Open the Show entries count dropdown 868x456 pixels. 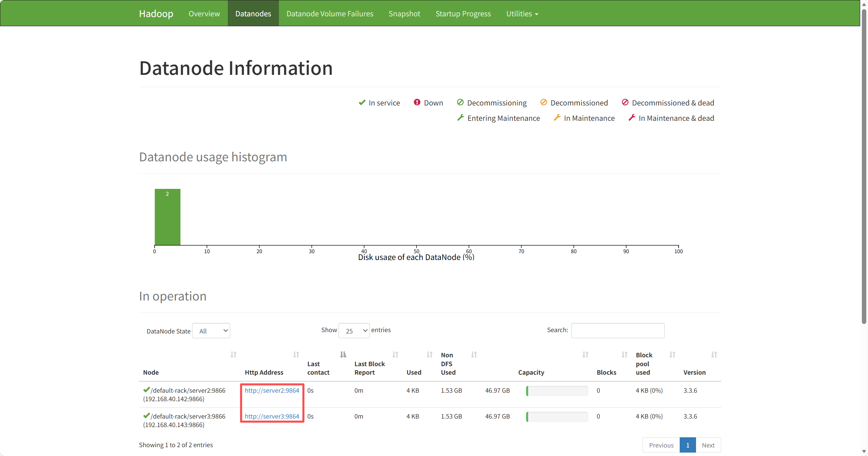coord(354,331)
